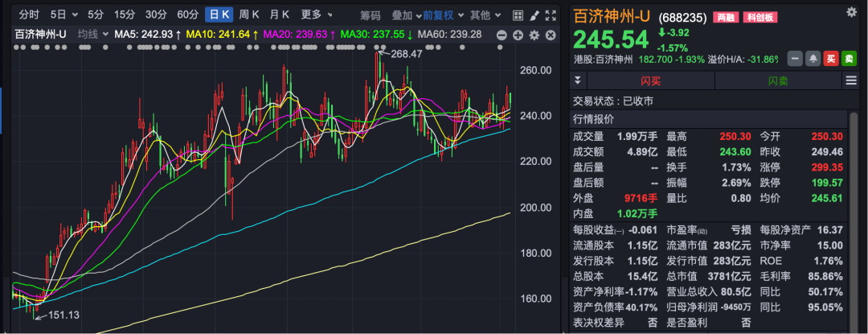The width and height of the screenshot is (868, 334).
Task: Open the 更多 more intervals dropdown
Action: pyautogui.click(x=317, y=15)
